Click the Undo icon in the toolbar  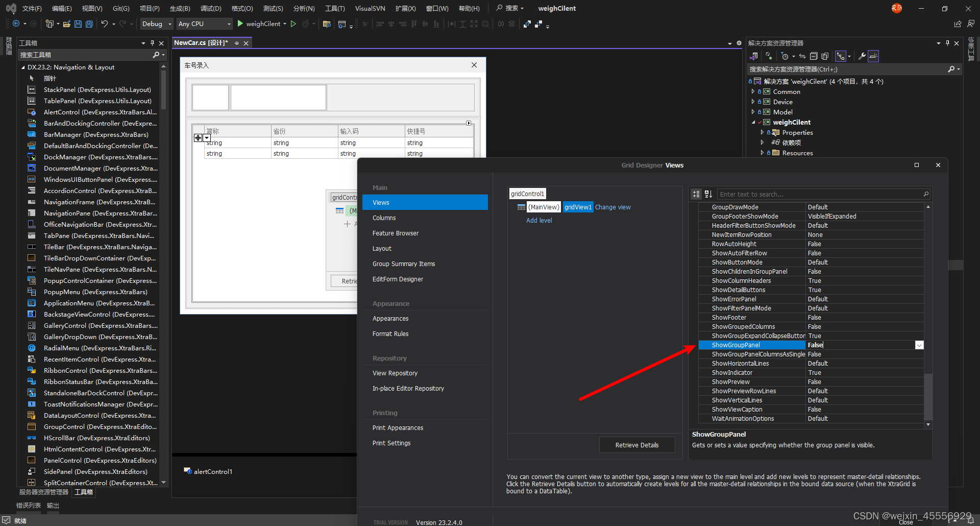[x=105, y=23]
